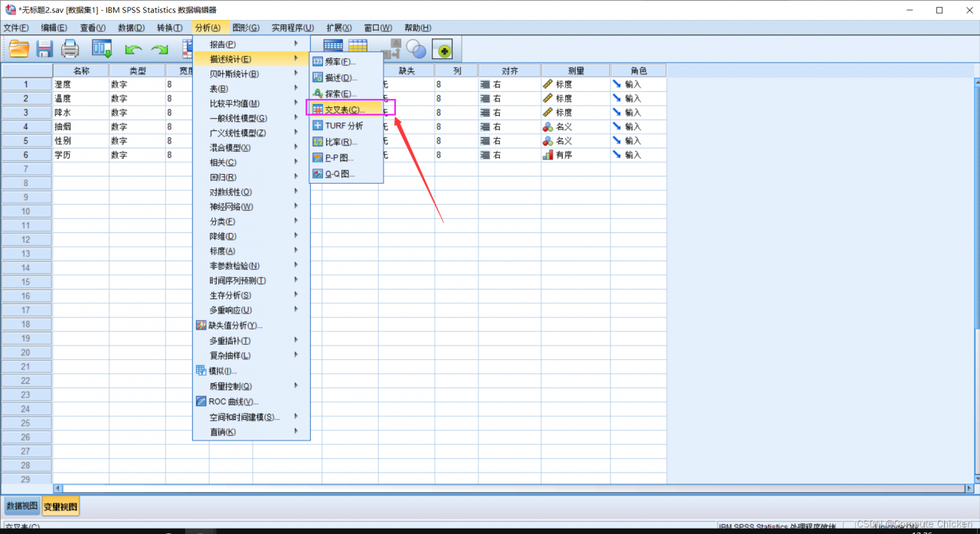Open 频率(F)... from the submenu
Image resolution: width=980 pixels, height=534 pixels.
346,61
